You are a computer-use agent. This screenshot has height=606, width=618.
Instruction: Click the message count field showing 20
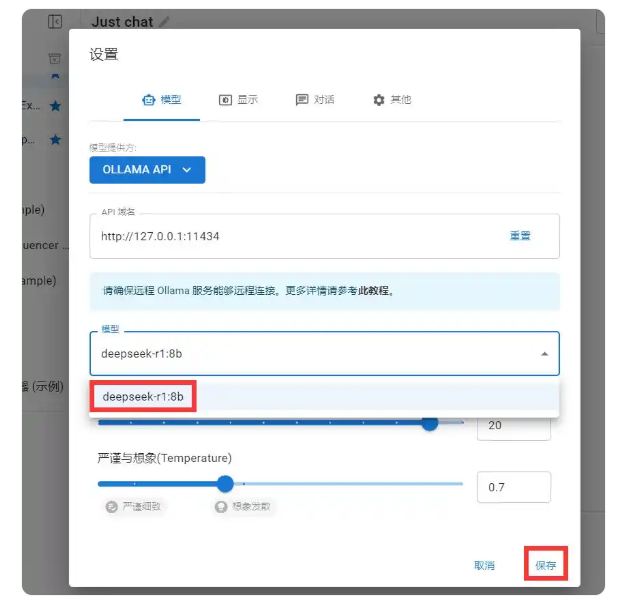[x=514, y=426]
